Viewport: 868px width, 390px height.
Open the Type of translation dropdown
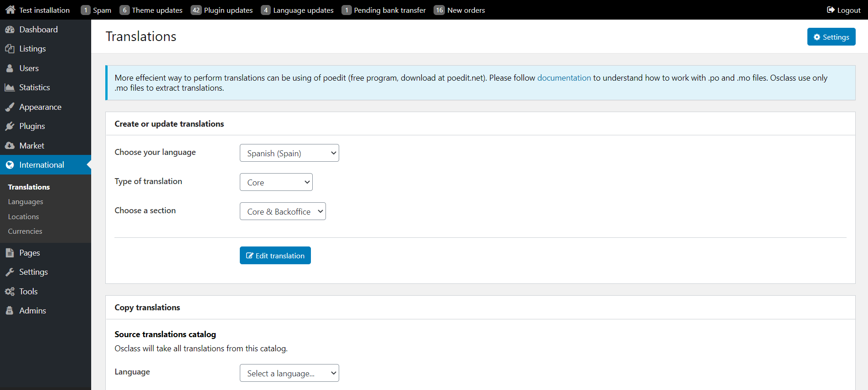point(276,182)
